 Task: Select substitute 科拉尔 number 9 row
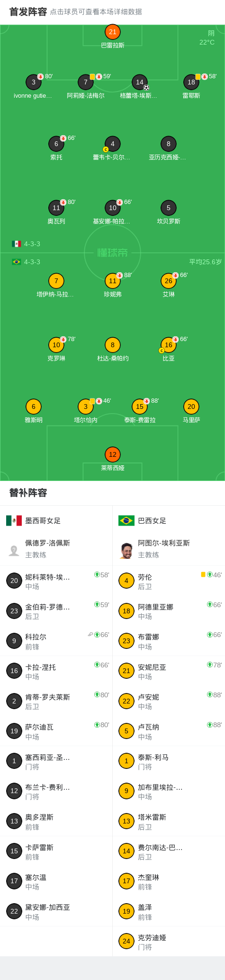point(56,641)
